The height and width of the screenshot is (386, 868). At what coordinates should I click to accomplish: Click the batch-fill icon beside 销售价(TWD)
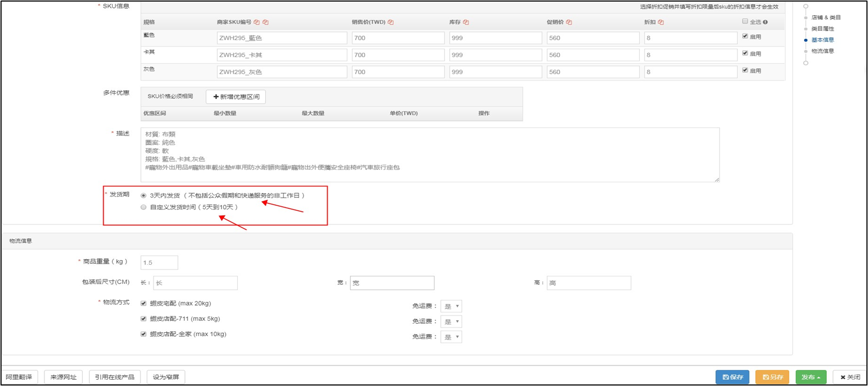391,22
